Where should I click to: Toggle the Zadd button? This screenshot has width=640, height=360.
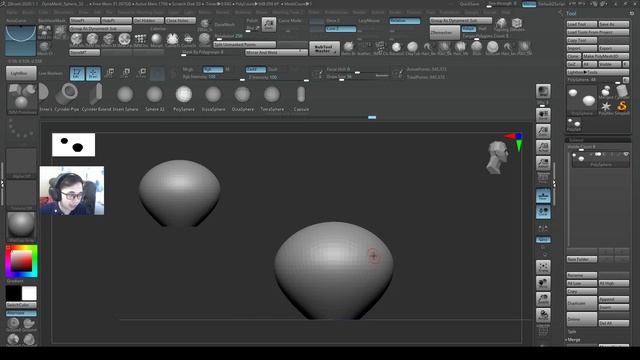(x=256, y=69)
